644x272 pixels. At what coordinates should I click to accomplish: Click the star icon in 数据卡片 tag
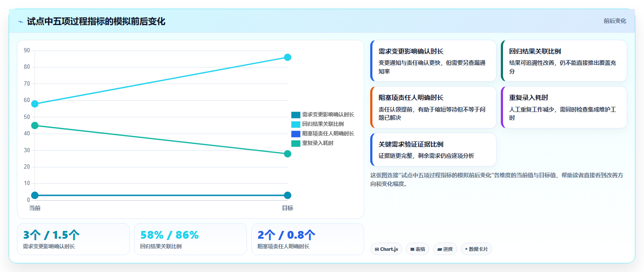(466, 249)
